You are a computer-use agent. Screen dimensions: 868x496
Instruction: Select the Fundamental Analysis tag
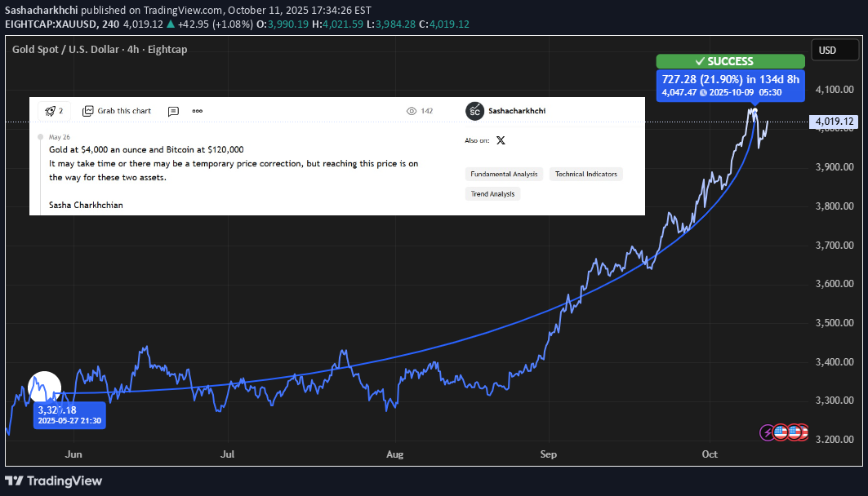coord(504,174)
